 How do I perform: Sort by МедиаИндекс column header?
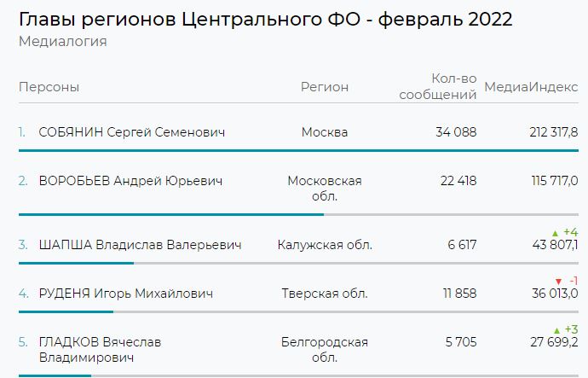[x=531, y=87]
